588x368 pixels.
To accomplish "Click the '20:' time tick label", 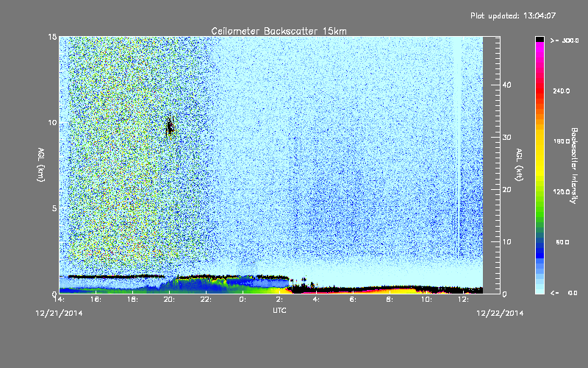I will (169, 300).
